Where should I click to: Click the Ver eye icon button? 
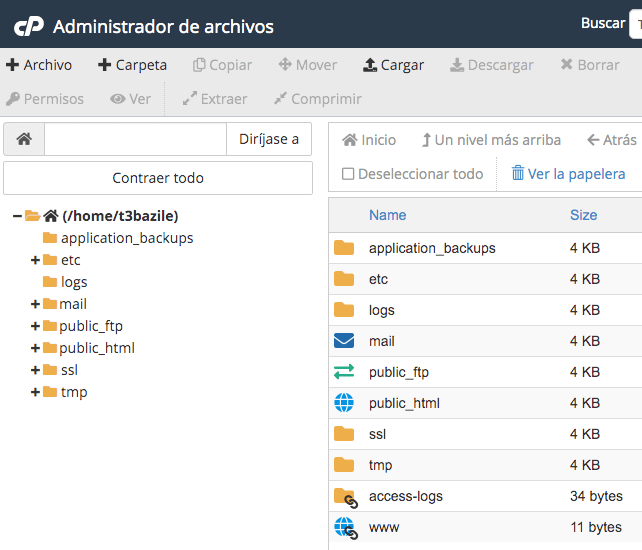tap(130, 99)
